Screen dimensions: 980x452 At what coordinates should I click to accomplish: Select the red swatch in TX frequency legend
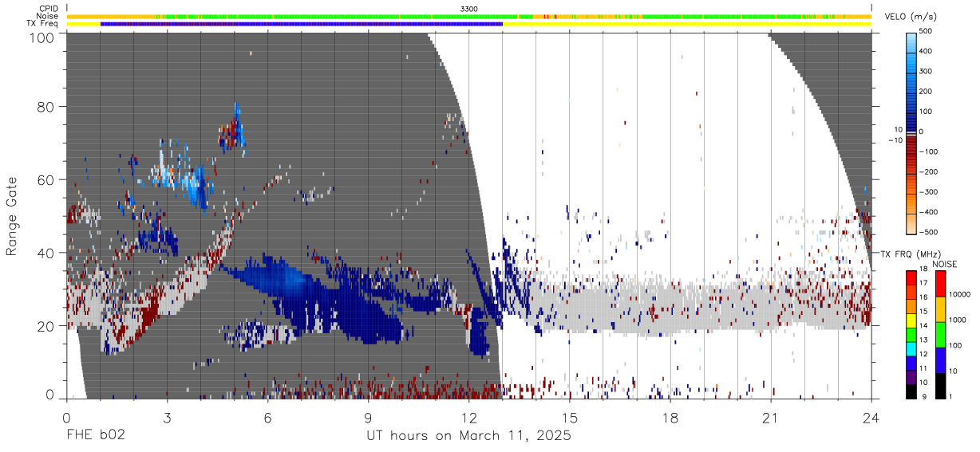911,278
